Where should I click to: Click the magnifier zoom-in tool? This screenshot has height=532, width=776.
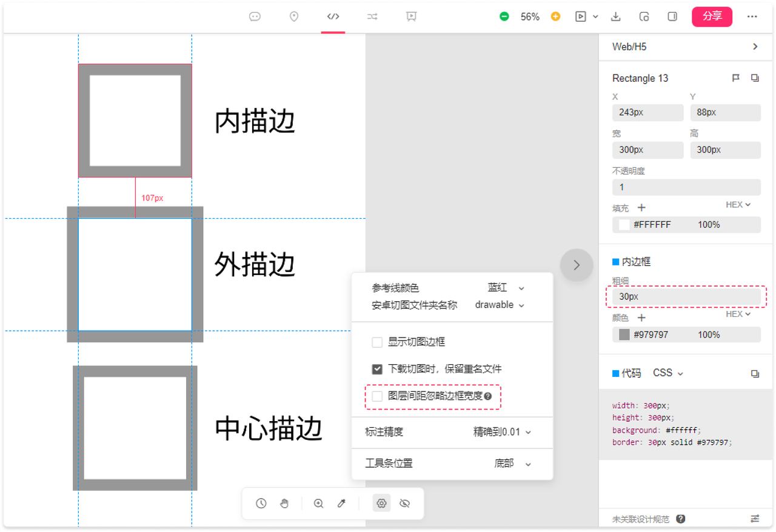(318, 504)
